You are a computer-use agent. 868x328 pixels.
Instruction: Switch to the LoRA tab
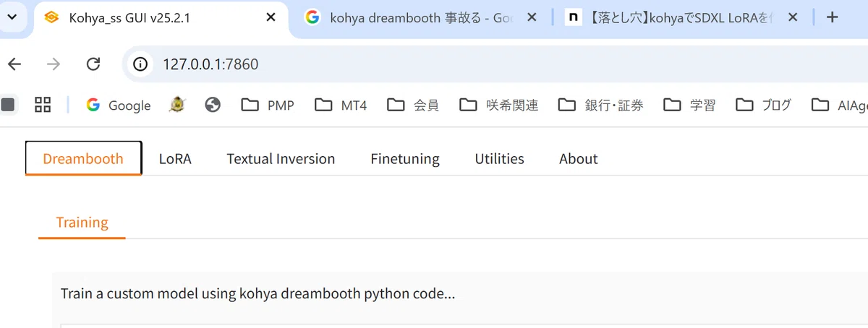pos(175,159)
